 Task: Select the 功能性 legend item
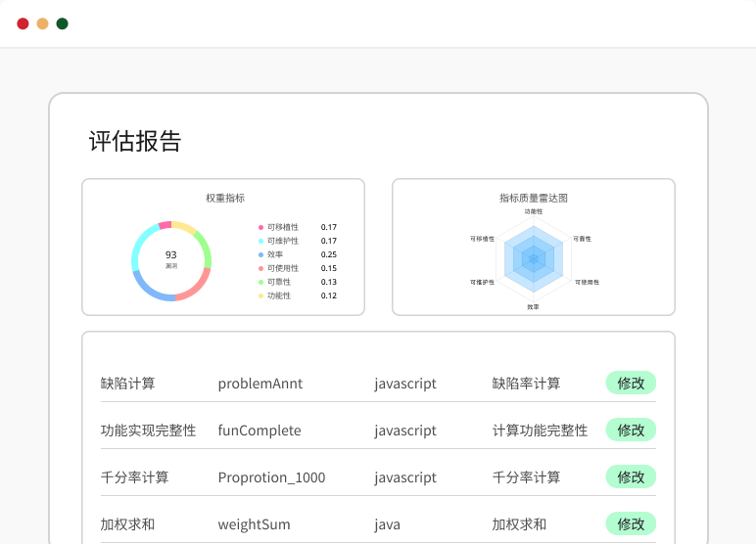click(x=278, y=295)
